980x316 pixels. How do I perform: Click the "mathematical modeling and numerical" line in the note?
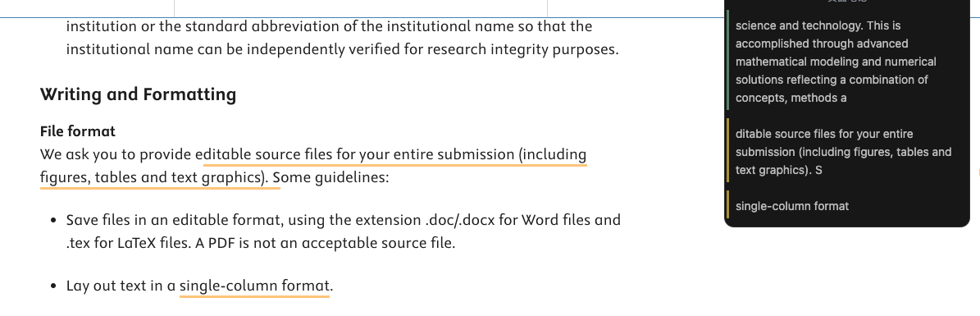(836, 62)
